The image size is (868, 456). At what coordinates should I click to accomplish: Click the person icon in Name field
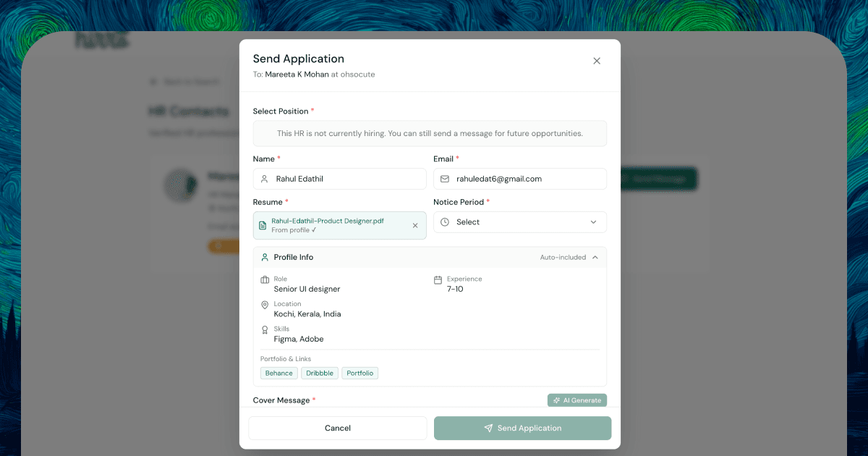pyautogui.click(x=265, y=179)
